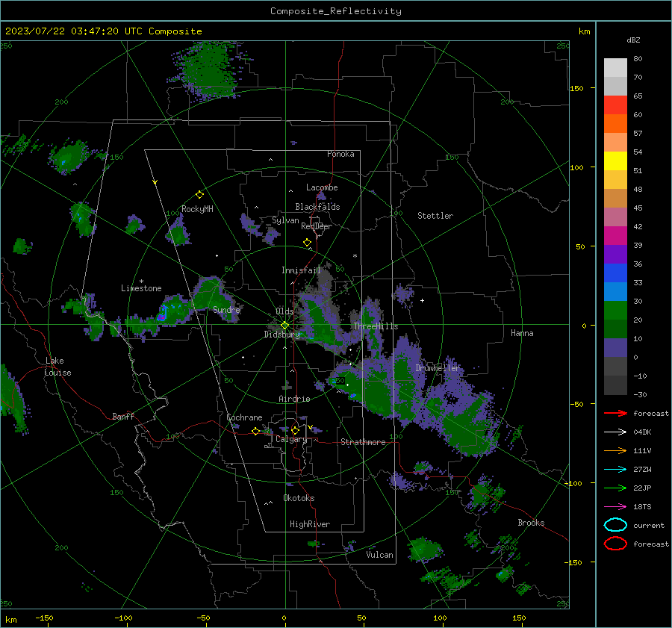
Task: Click the red 60-65 dBZ swatch
Action: click(x=615, y=105)
